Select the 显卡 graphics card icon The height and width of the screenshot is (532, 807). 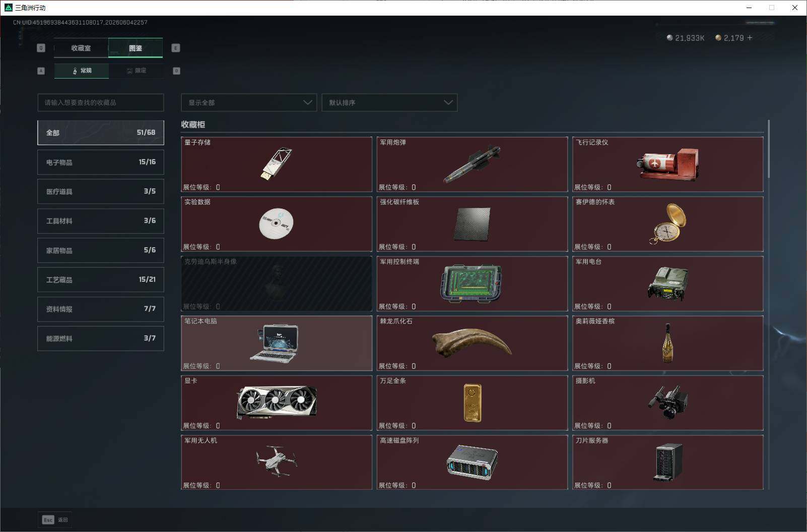(277, 402)
